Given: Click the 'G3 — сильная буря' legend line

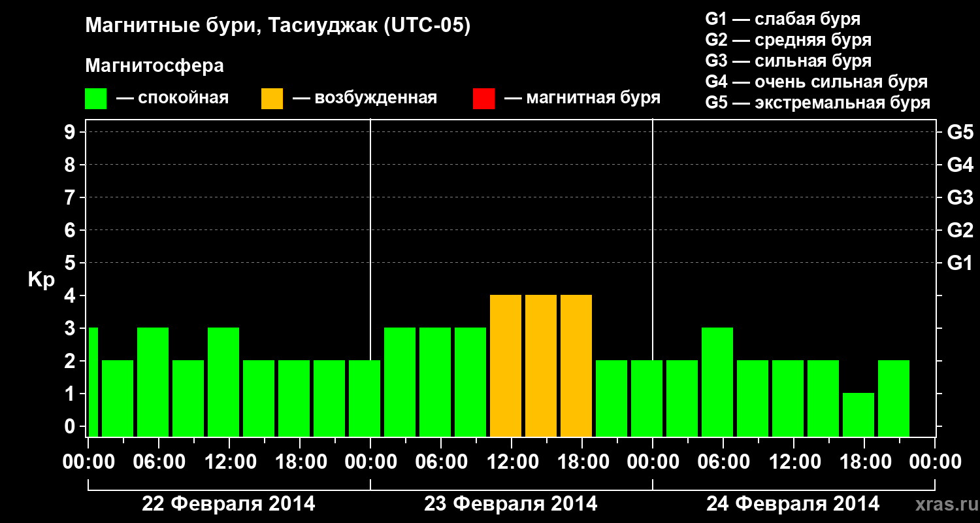Looking at the screenshot, I should [x=789, y=61].
